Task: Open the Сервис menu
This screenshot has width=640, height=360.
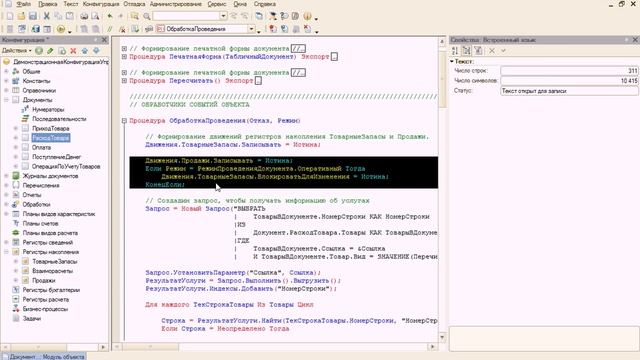Action: (x=216, y=4)
